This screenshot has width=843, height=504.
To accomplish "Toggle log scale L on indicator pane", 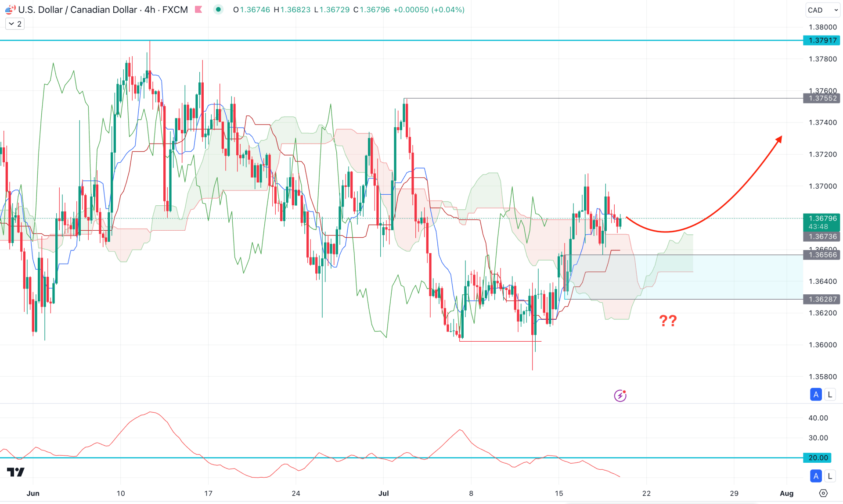I will click(830, 475).
